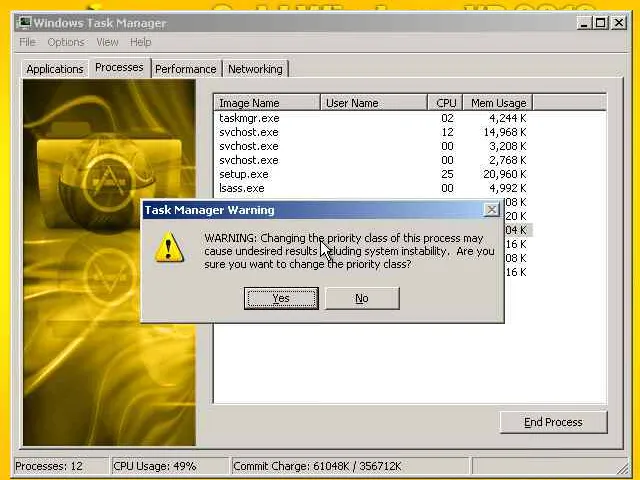Open the Performance tab
The height and width of the screenshot is (480, 640).
click(x=186, y=69)
